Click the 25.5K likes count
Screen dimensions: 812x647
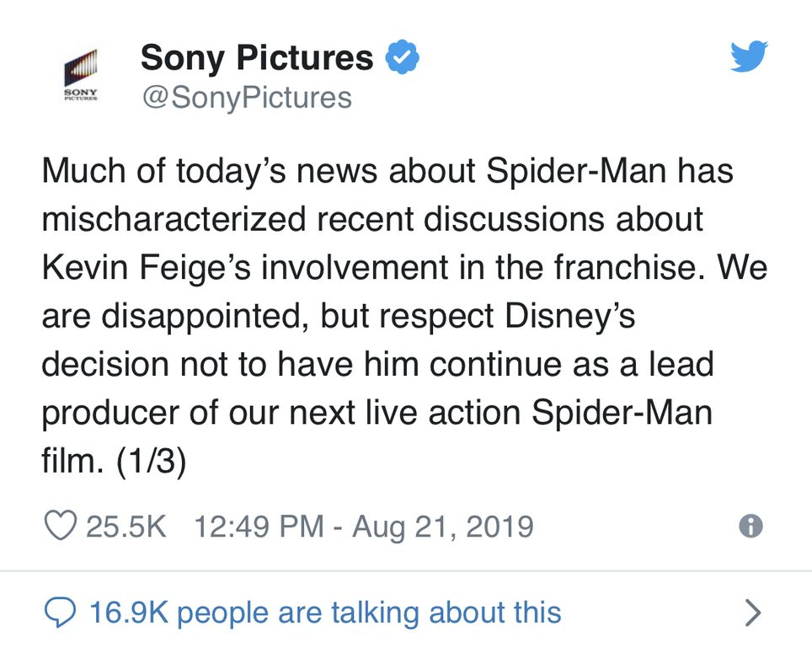[126, 527]
